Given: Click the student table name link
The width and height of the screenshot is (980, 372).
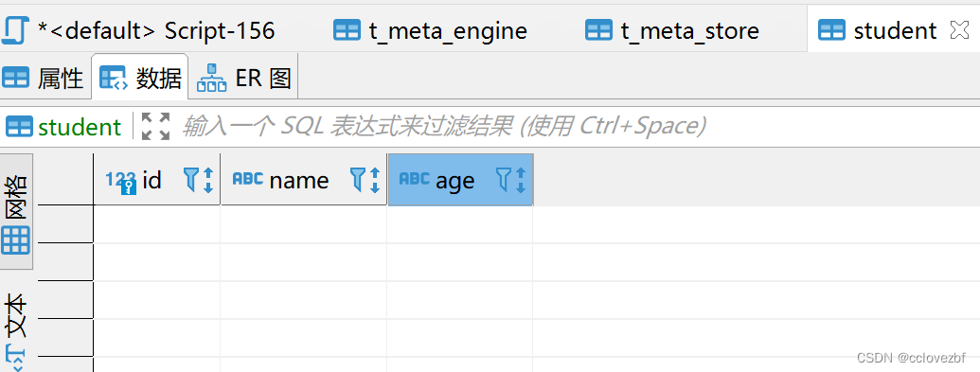Looking at the screenshot, I should pyautogui.click(x=80, y=127).
